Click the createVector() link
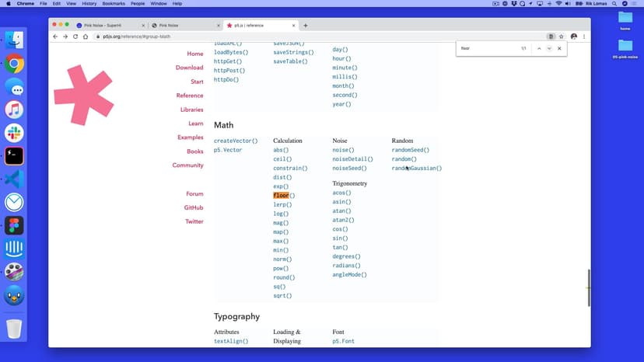This screenshot has height=362, width=644. (x=236, y=141)
